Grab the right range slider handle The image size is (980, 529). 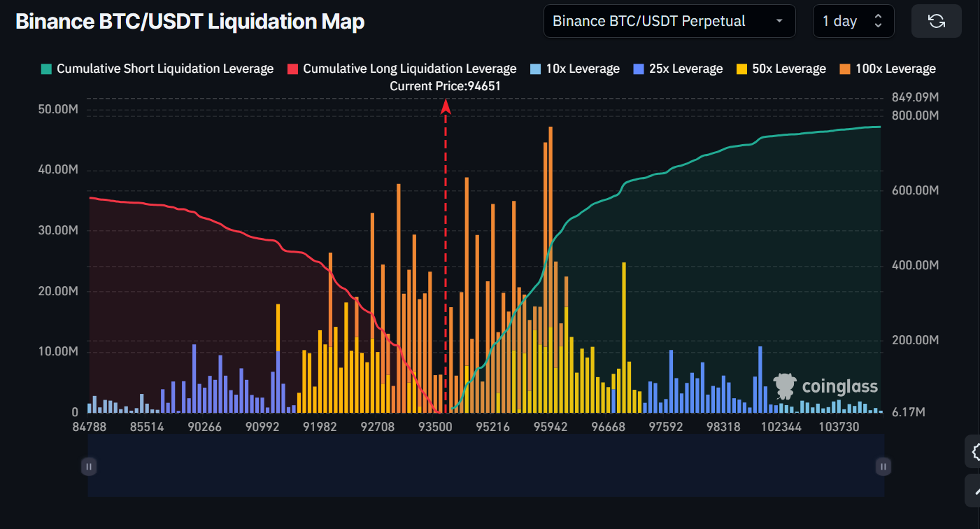883,466
